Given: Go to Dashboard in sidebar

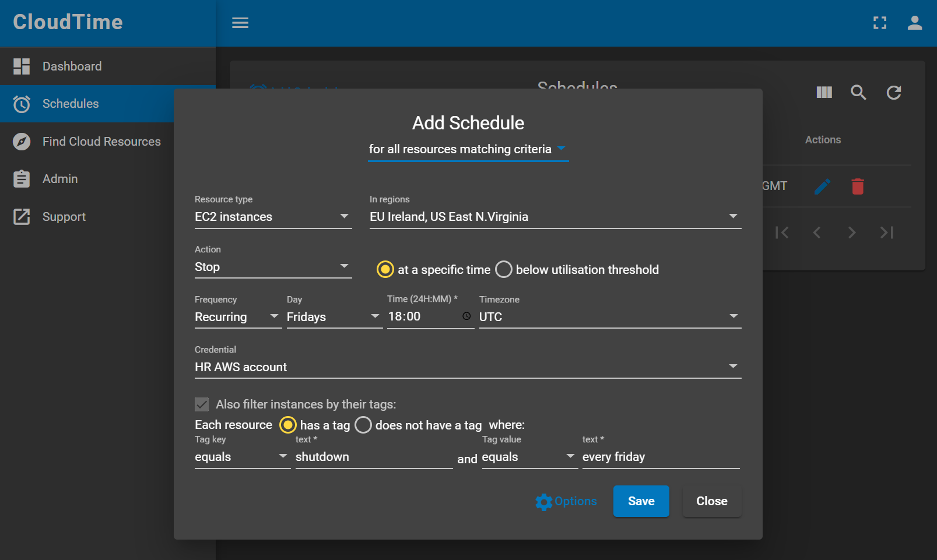Looking at the screenshot, I should click(72, 66).
